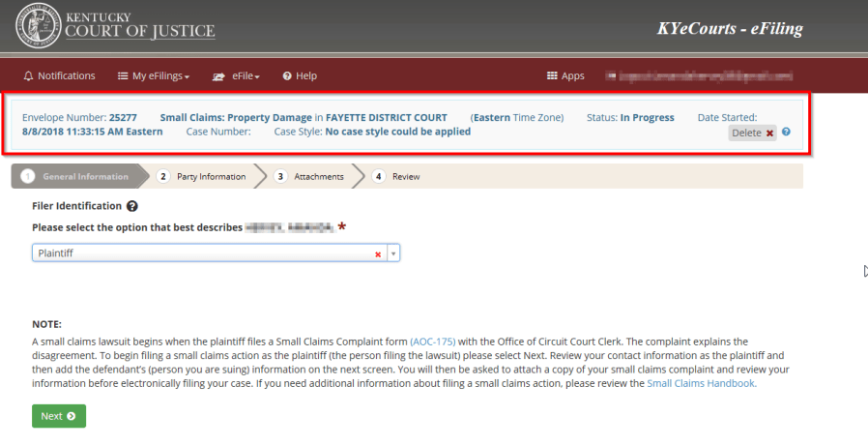Expand the My eFilings menu
Viewport: 868px width, 446px height.
click(x=153, y=75)
